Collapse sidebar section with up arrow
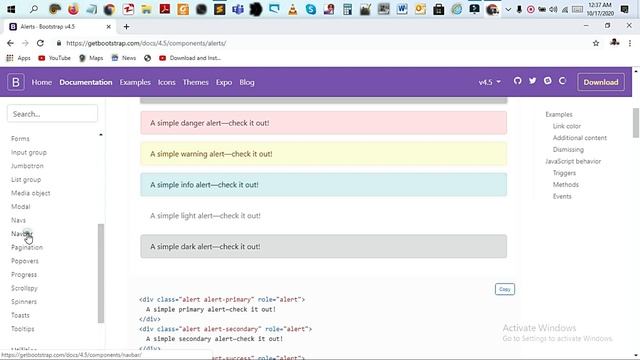The width and height of the screenshot is (640, 360). [x=101, y=135]
